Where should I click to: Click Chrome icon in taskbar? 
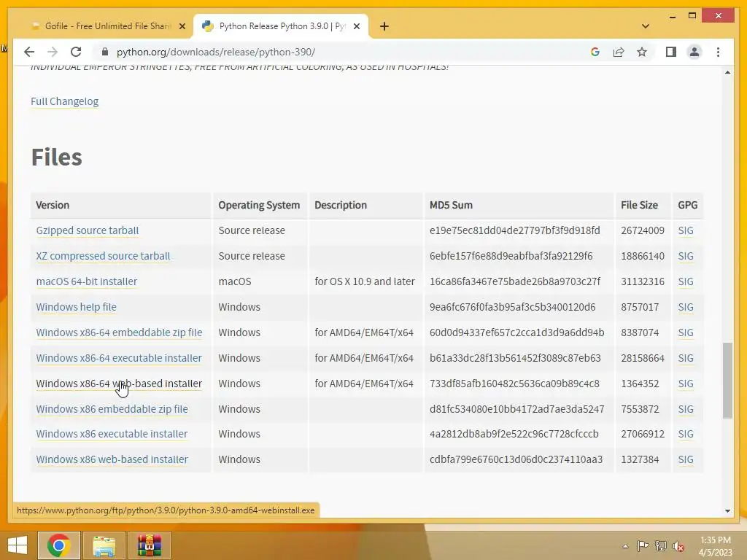click(x=59, y=545)
